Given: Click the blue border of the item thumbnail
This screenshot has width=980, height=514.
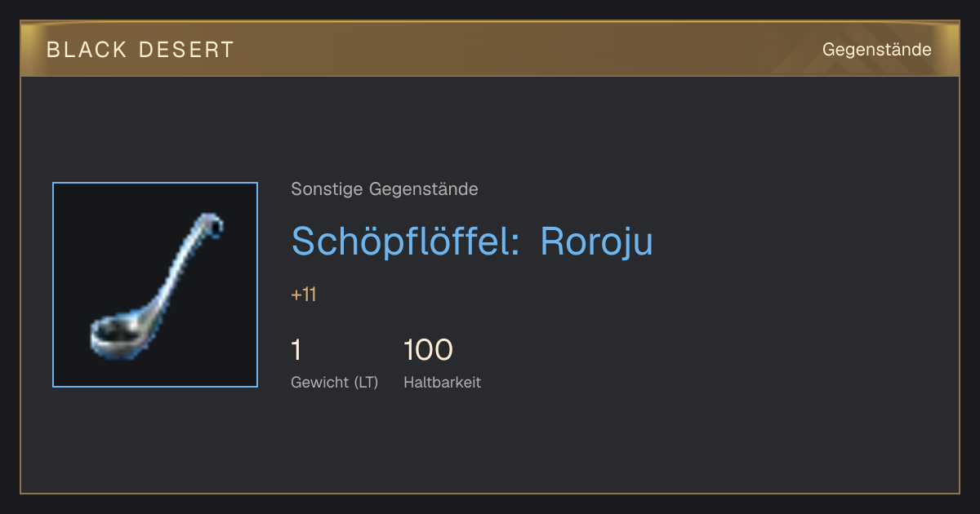Looking at the screenshot, I should [x=155, y=183].
